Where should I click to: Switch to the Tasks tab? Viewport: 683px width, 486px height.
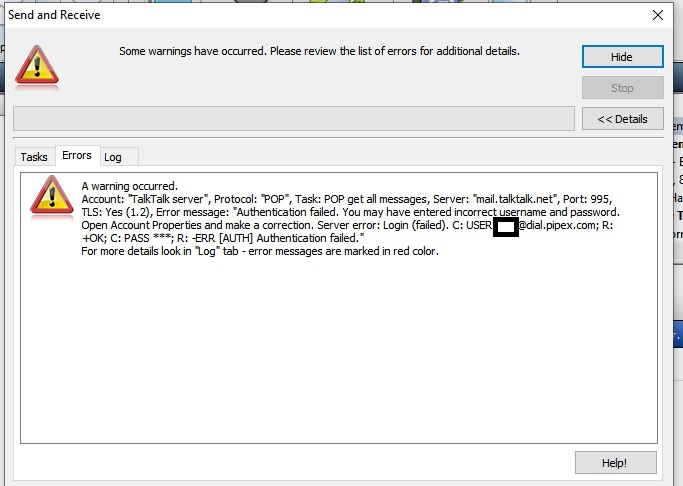click(34, 157)
